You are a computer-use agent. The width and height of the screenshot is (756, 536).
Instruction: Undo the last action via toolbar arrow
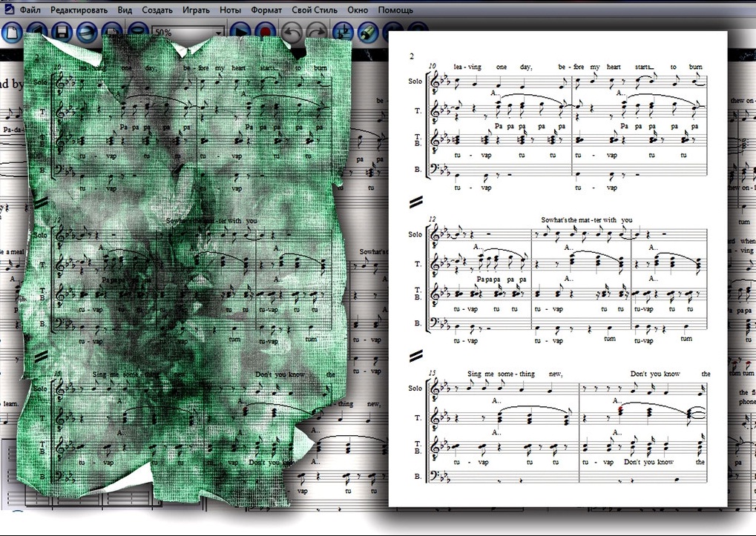coord(292,32)
